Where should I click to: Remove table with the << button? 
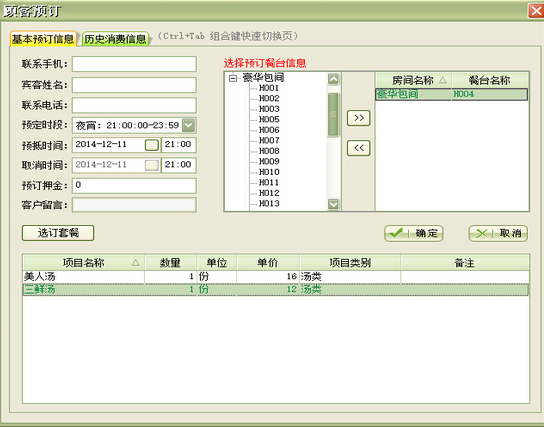pyautogui.click(x=359, y=148)
